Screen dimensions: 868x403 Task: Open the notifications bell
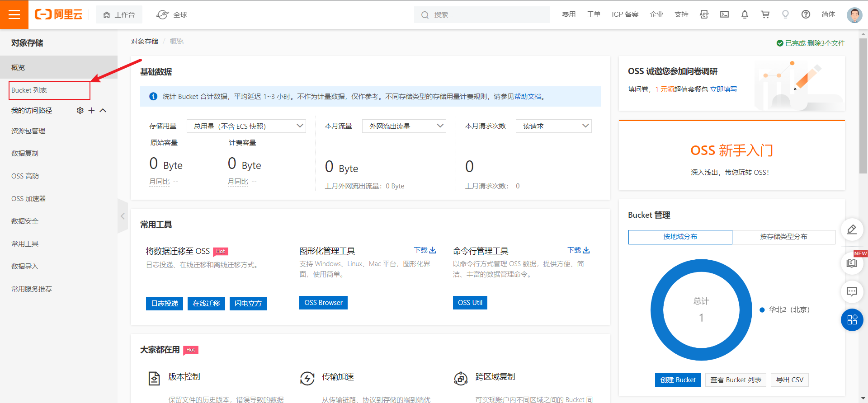tap(745, 14)
